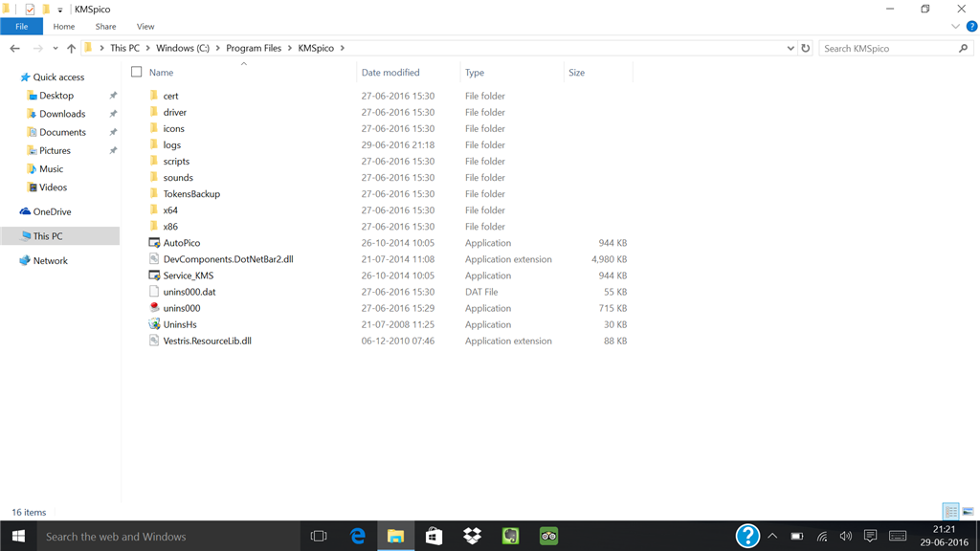Select the cert folder icon
The height and width of the screenshot is (551, 980).
pos(154,96)
